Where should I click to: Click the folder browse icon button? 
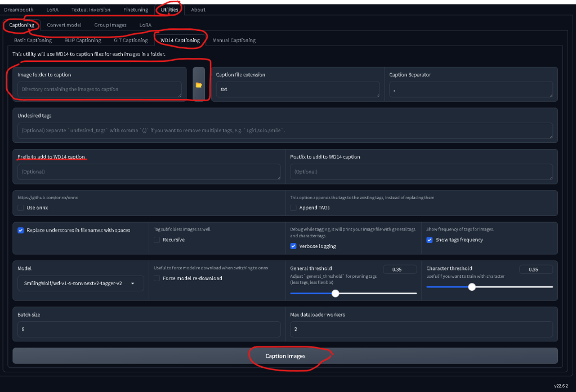point(198,84)
